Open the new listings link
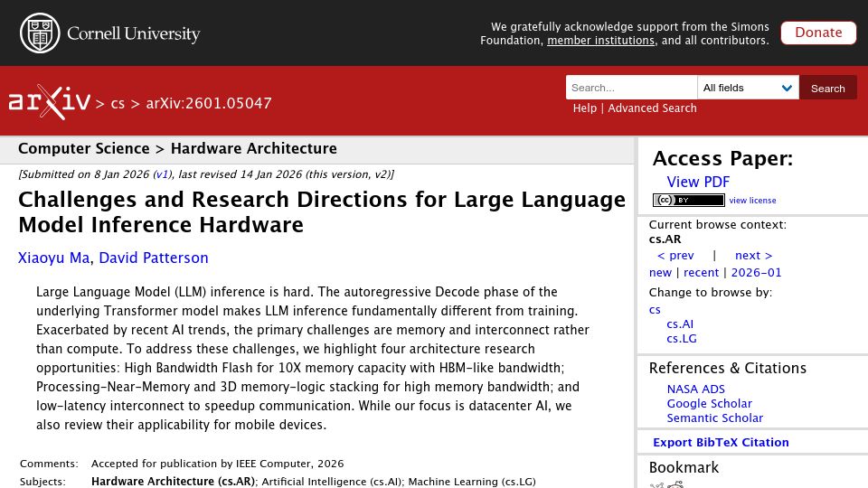The height and width of the screenshot is (488, 868). coord(660,272)
